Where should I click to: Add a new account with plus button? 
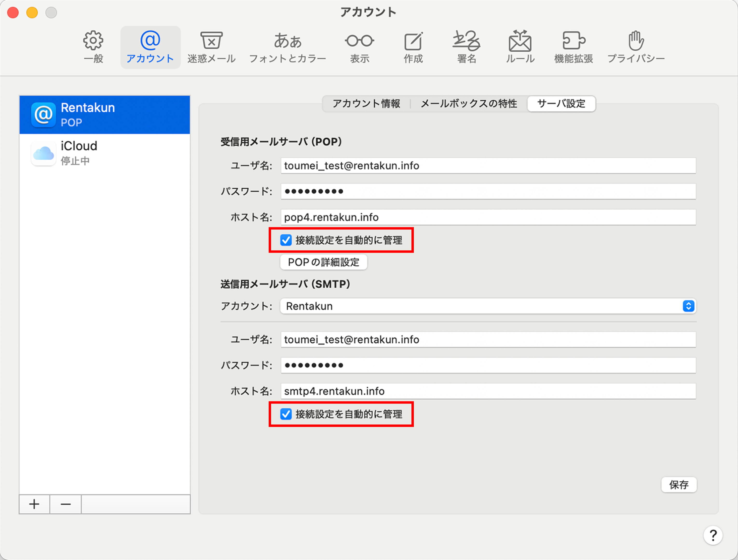coord(34,504)
